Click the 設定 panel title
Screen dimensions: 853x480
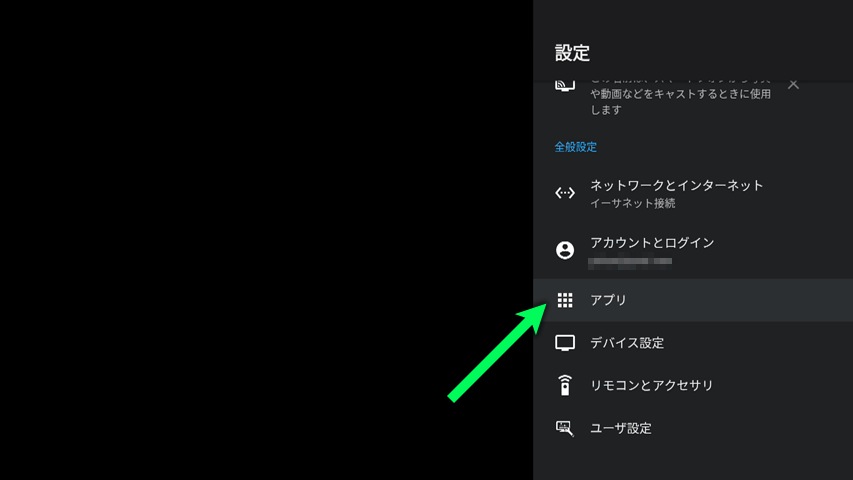point(573,53)
